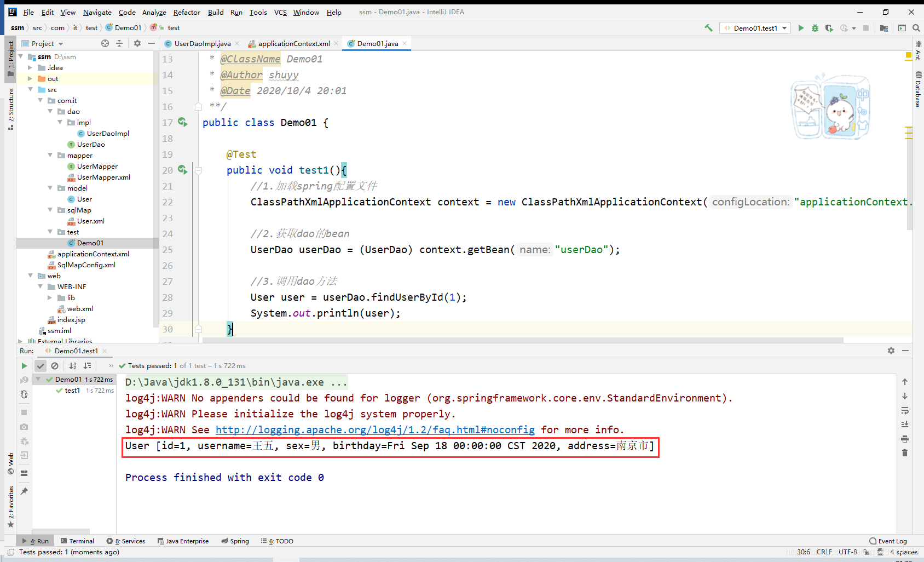Click Rerun Failed Tests icon in Run panel

24,380
